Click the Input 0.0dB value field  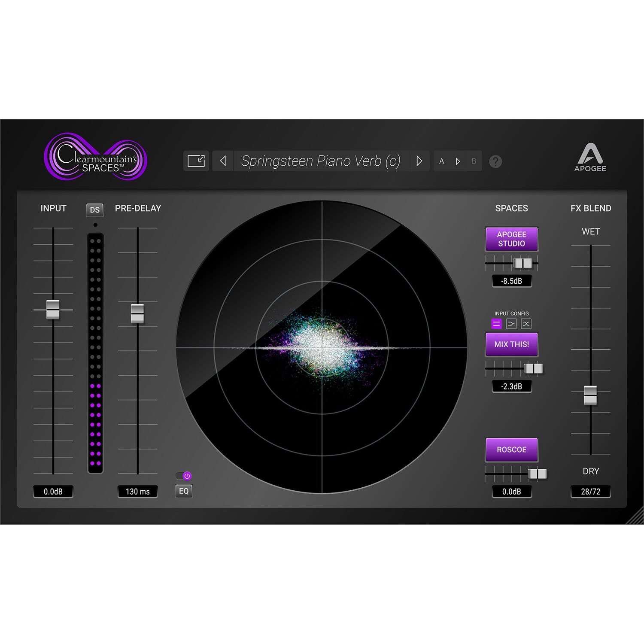[53, 492]
